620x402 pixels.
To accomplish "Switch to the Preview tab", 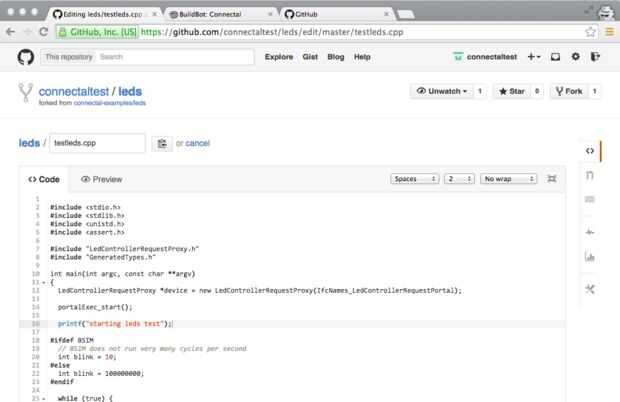I will click(102, 179).
